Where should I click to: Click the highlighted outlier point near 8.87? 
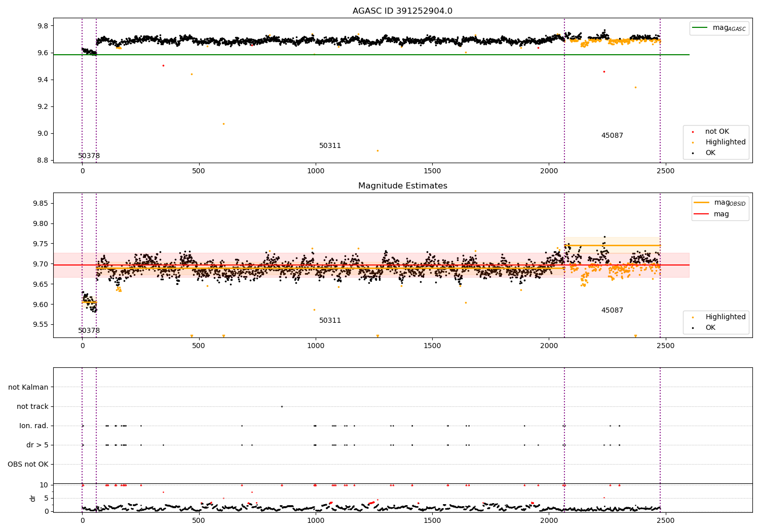coord(377,150)
